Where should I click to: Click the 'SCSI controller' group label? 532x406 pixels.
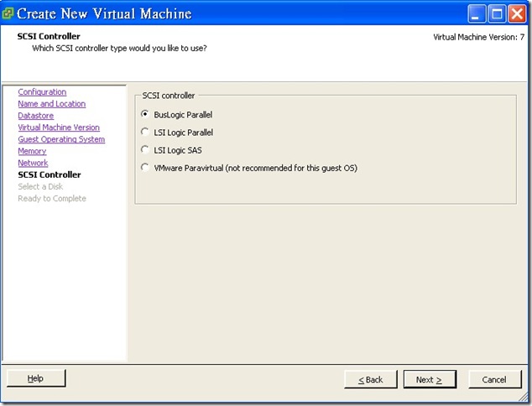pos(169,96)
